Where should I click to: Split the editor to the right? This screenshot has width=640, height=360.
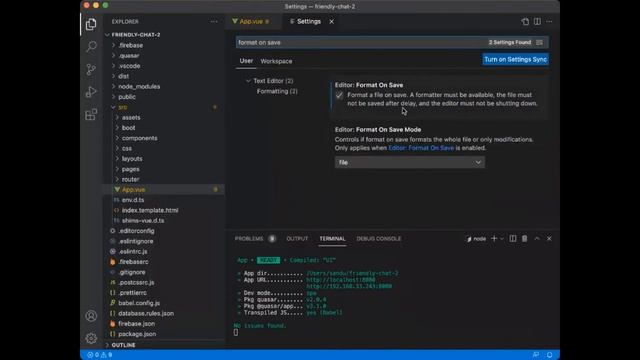tap(537, 22)
